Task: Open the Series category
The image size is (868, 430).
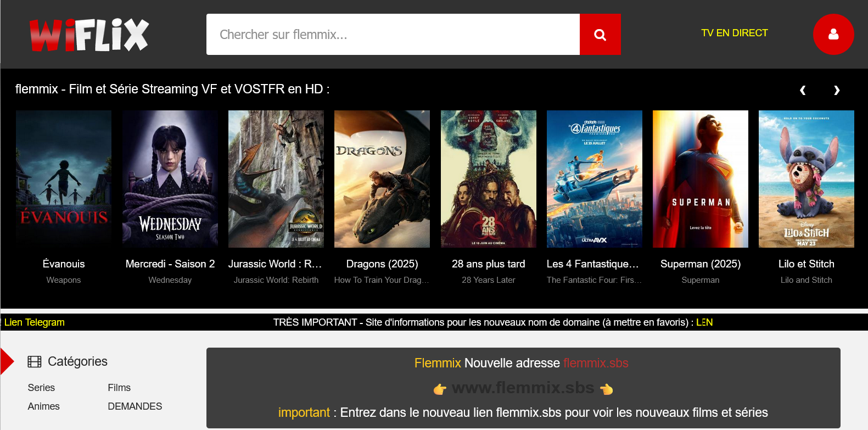Action: point(41,388)
